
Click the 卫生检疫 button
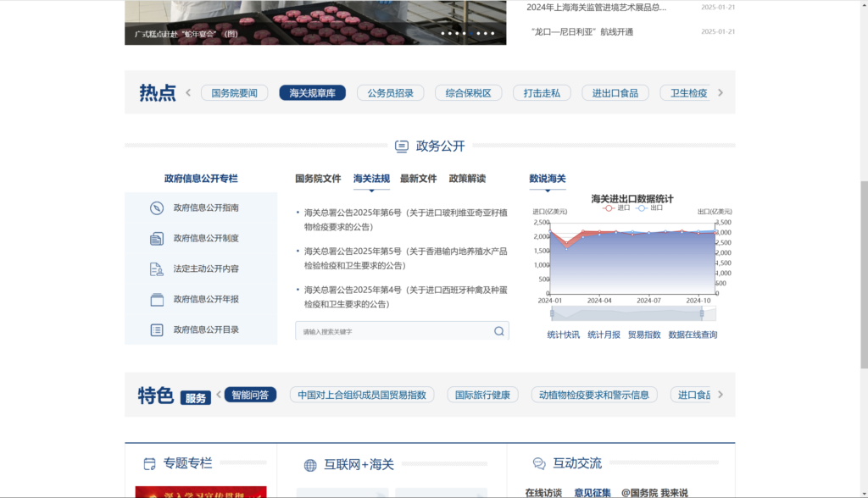(685, 93)
